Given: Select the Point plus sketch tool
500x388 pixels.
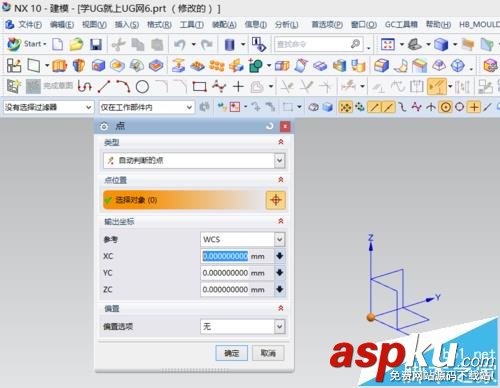Looking at the screenshot, I should [238, 87].
